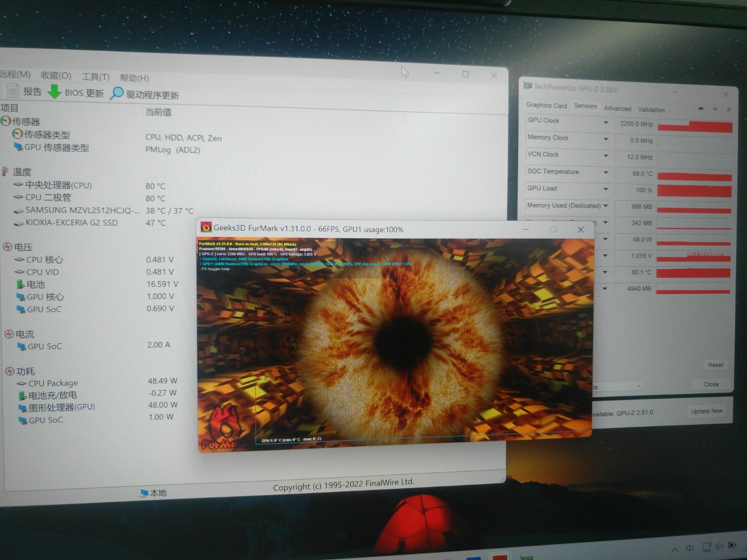The width and height of the screenshot is (747, 560).
Task: Open the 帮助(H) menu
Action: [x=134, y=78]
